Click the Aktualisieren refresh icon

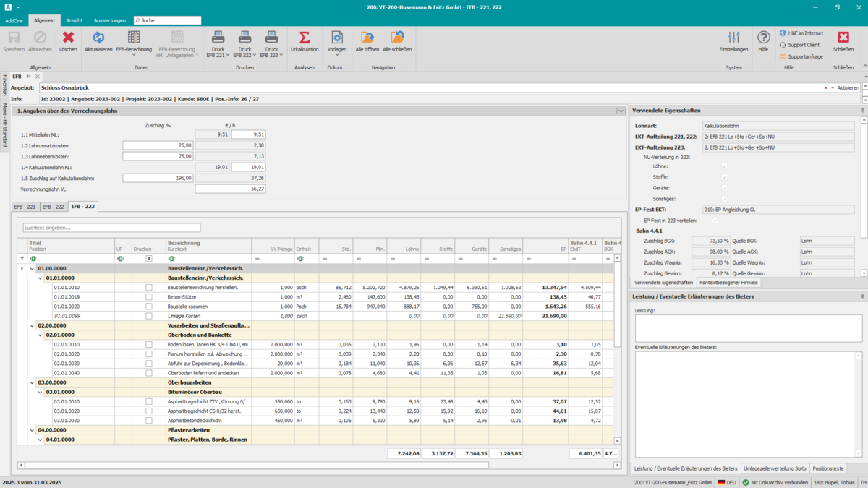(x=98, y=38)
